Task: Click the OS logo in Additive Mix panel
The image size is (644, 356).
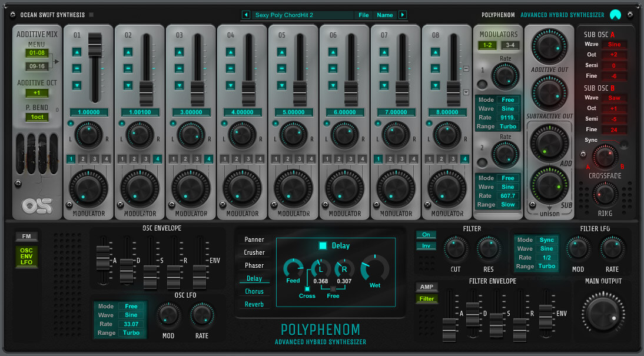Action: [x=37, y=205]
